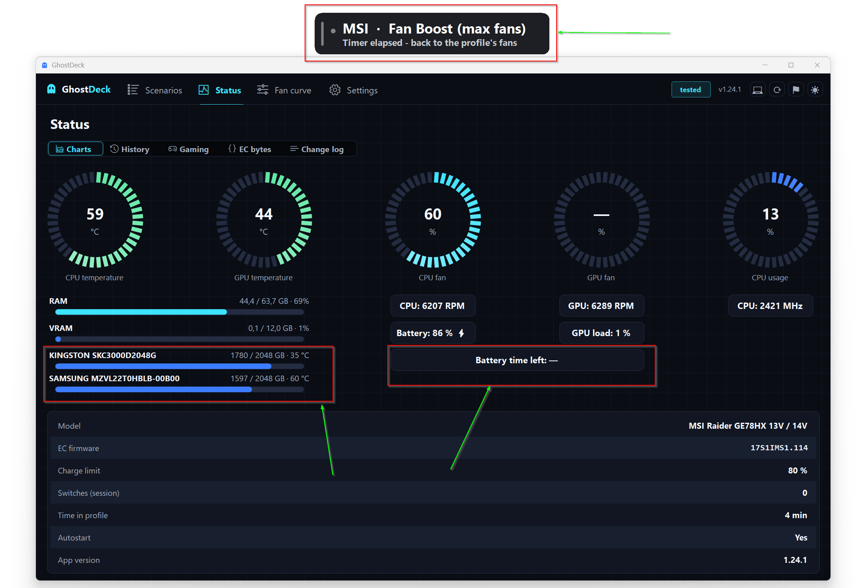
Task: Click the '0,1 / 12,0 GB · 1%' value
Action: click(278, 328)
